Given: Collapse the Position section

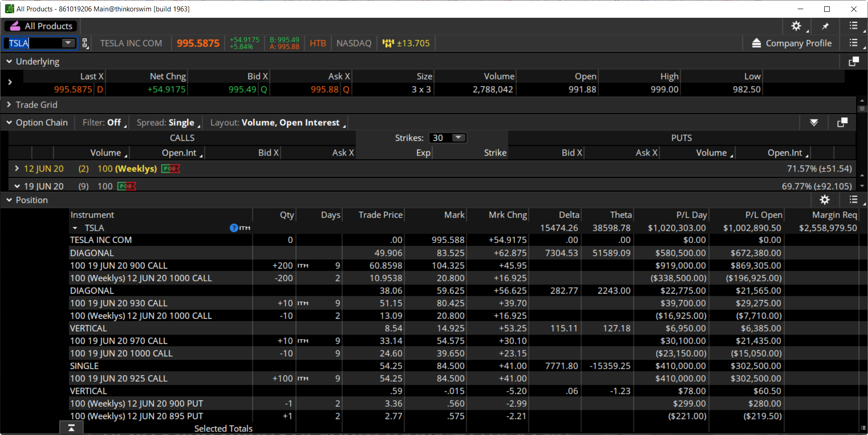Looking at the screenshot, I should [9, 200].
